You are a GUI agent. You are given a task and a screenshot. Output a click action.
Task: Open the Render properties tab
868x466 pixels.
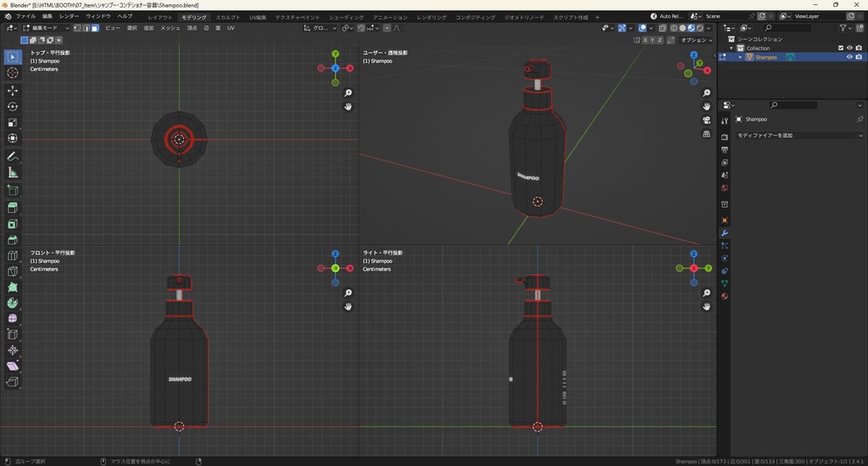pyautogui.click(x=725, y=136)
